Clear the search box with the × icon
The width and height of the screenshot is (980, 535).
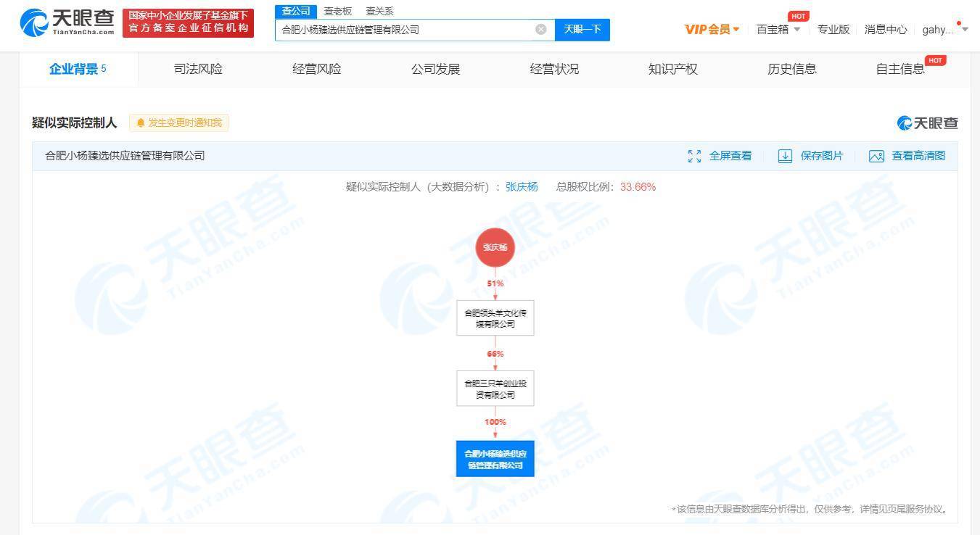point(540,29)
